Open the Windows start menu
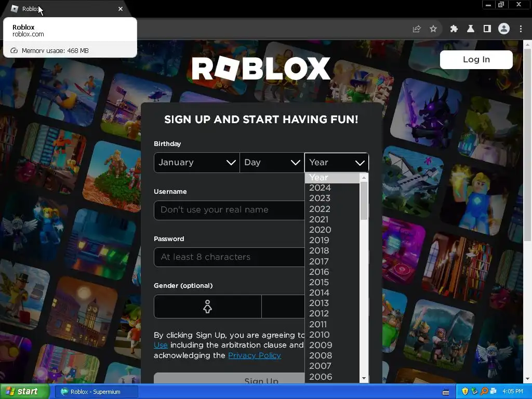532x399 pixels. (25, 392)
